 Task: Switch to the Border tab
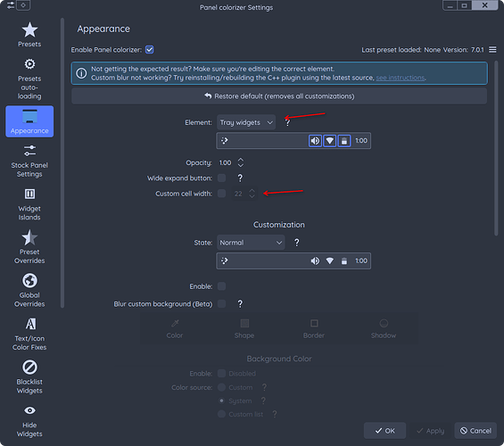(x=314, y=329)
